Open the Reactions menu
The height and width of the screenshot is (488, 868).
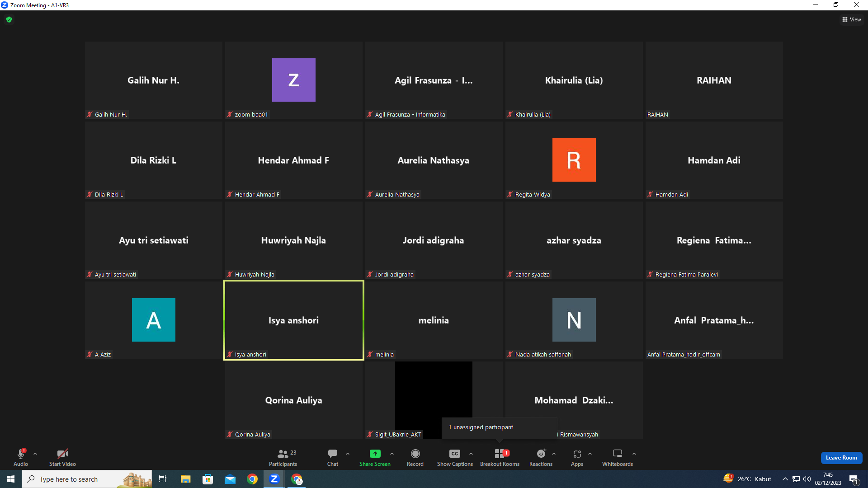click(x=541, y=457)
